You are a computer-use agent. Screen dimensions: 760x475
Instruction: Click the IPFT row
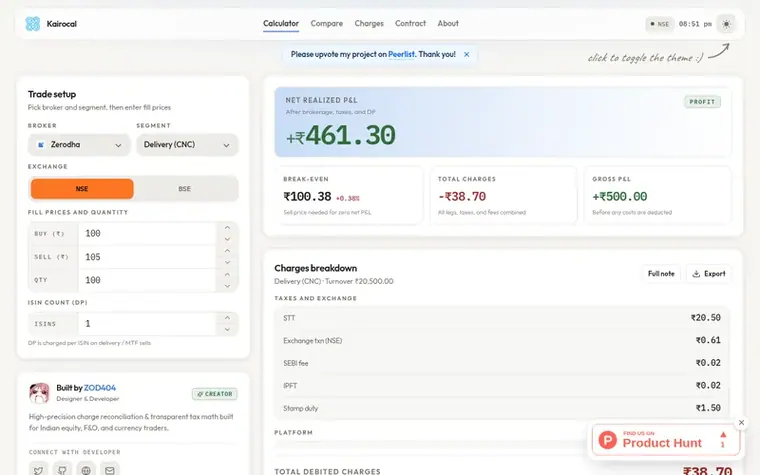point(502,385)
